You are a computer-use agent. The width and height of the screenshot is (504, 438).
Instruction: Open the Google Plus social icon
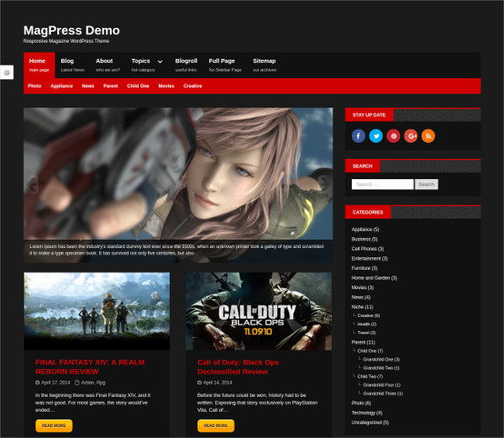(411, 136)
